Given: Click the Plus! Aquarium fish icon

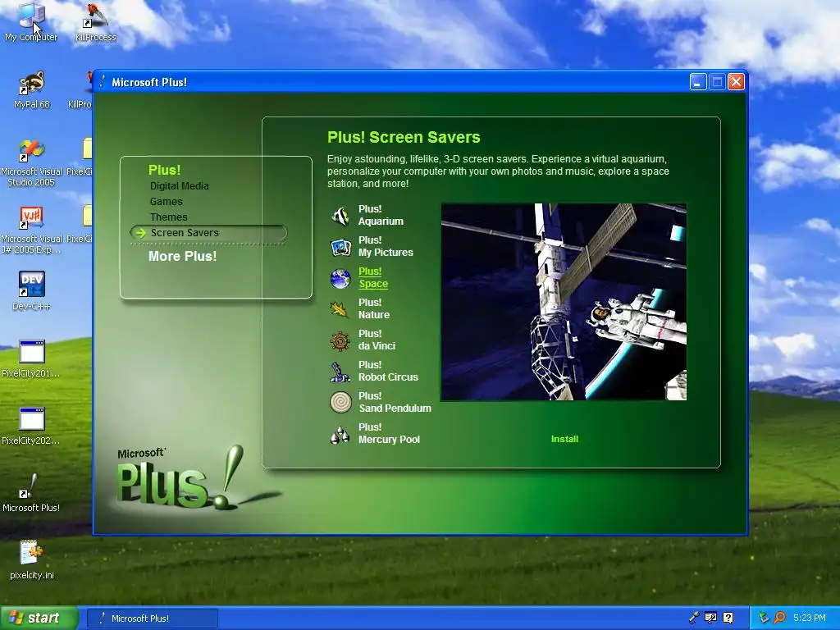Looking at the screenshot, I should point(340,216).
